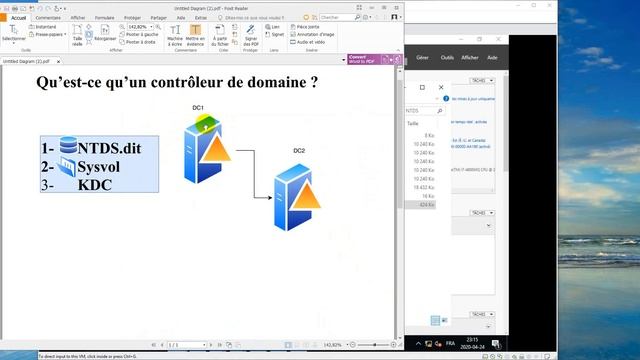640x360 pixels.
Task: Open the Gérer menu in Server Manager
Action: (x=422, y=58)
